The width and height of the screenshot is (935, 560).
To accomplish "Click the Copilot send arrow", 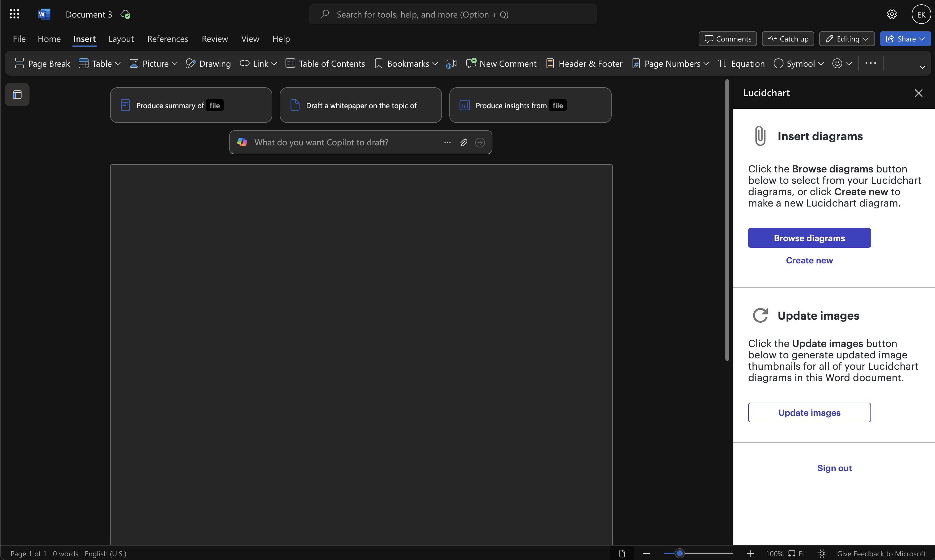I will [x=480, y=143].
